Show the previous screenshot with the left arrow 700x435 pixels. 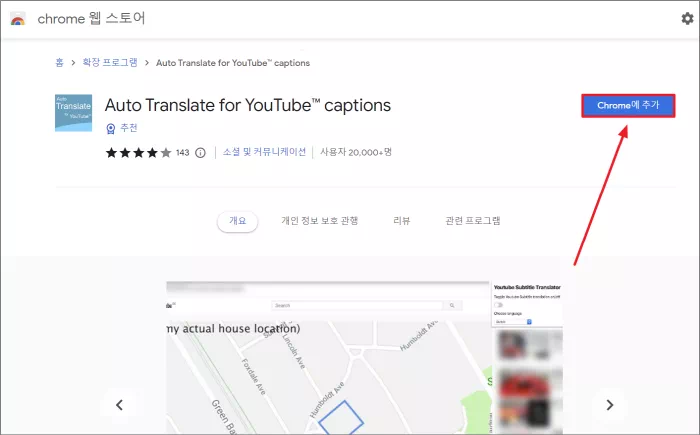[119, 405]
